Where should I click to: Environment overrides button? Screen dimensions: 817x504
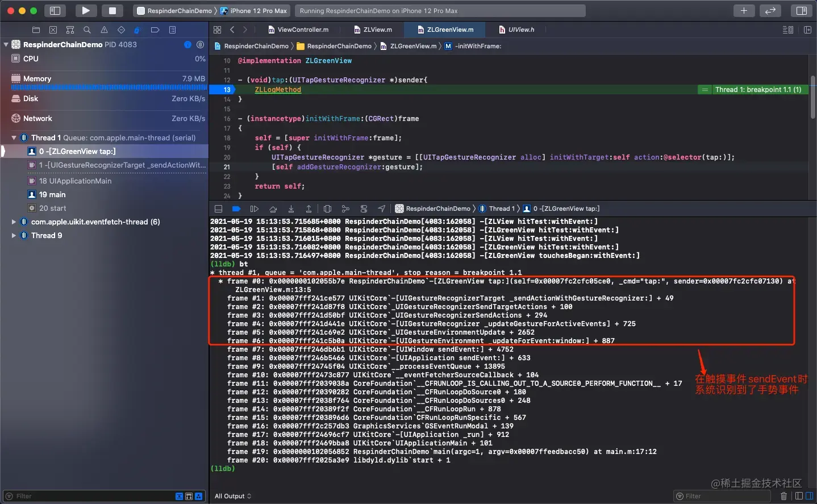(x=364, y=209)
